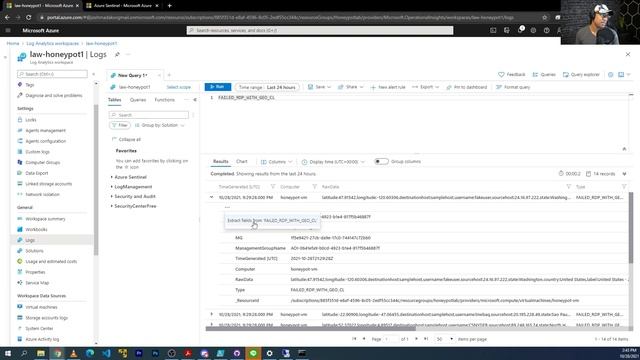This screenshot has height=360, width=640.
Task: Open Group by: Solution dropdown
Action: point(160,125)
